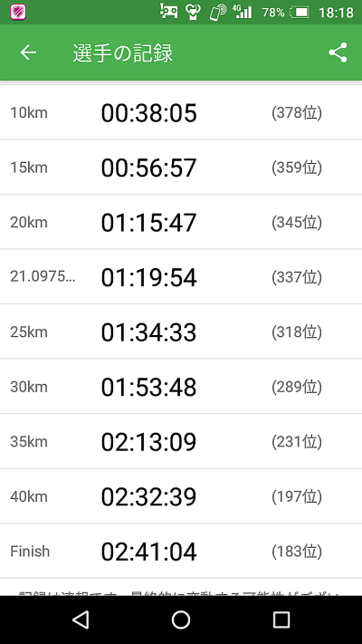Tap the phone vibrate status icon
This screenshot has height=644, width=362.
click(217, 12)
